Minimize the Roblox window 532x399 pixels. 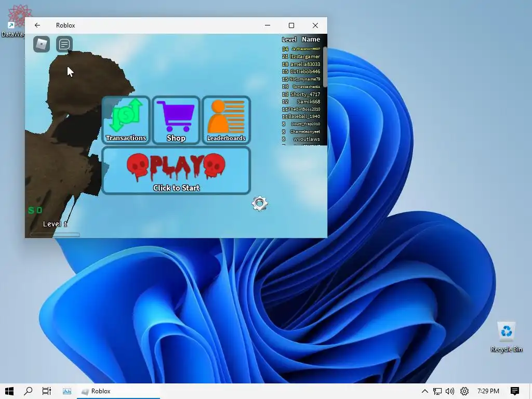pyautogui.click(x=268, y=25)
